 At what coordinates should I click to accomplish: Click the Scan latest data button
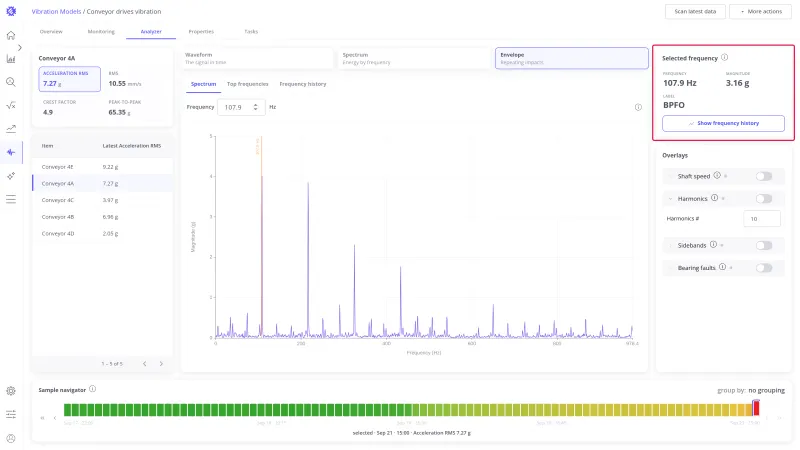point(695,11)
